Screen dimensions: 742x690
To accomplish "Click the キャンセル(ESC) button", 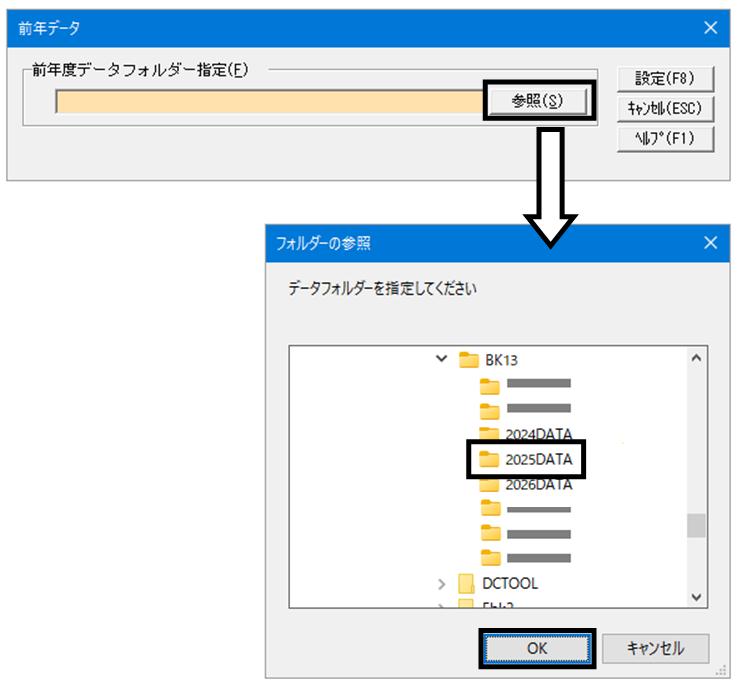I will point(665,108).
